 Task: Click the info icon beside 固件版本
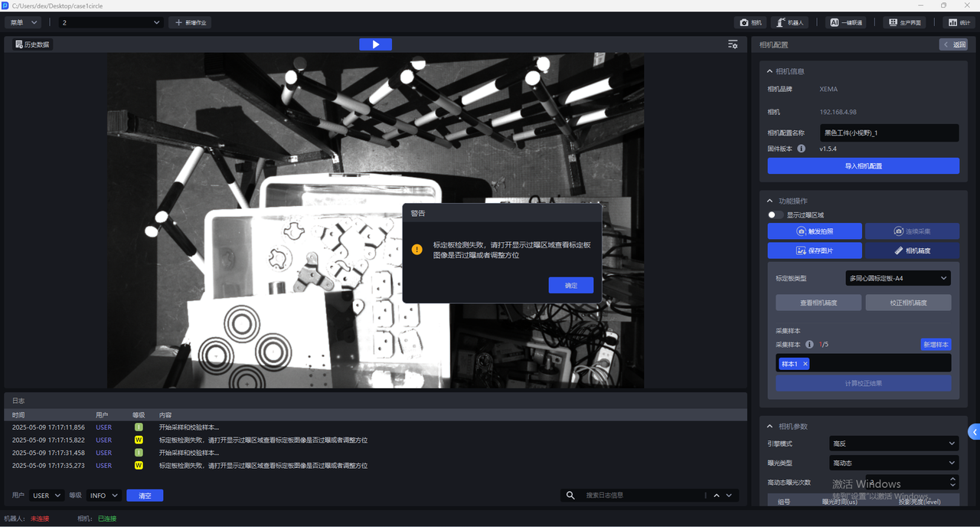click(802, 149)
